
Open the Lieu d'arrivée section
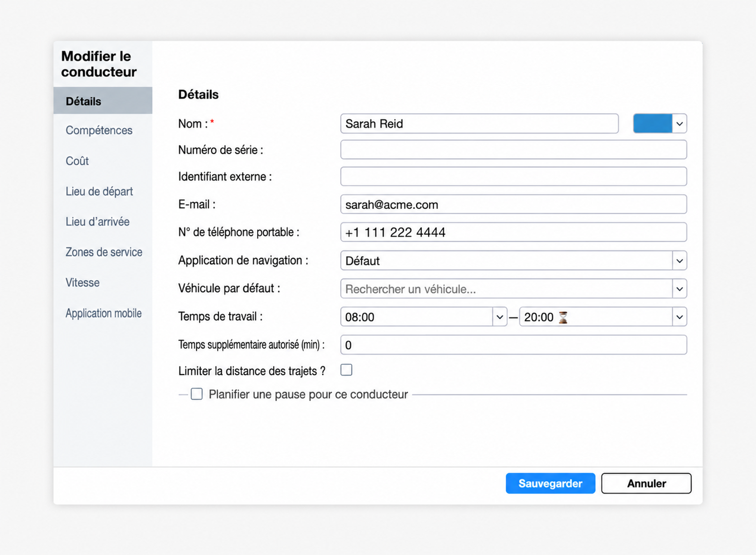pos(97,222)
